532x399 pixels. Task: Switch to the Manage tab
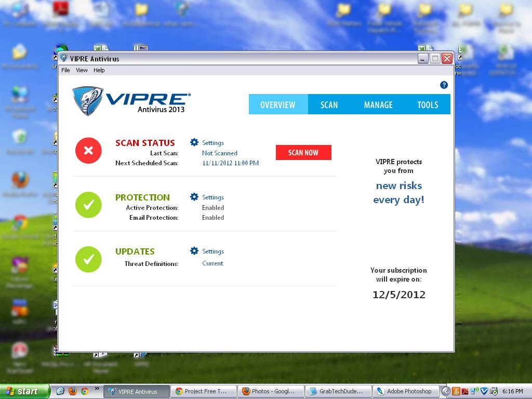(x=378, y=104)
